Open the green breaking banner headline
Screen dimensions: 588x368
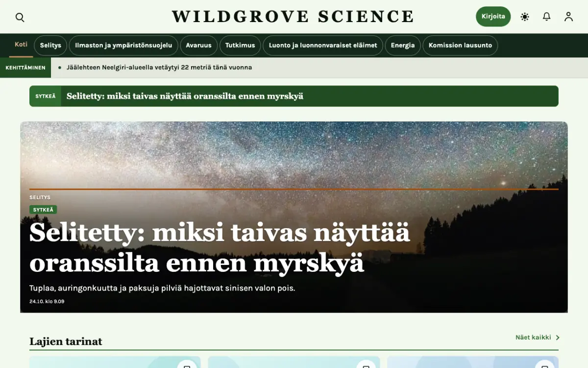[x=185, y=96]
